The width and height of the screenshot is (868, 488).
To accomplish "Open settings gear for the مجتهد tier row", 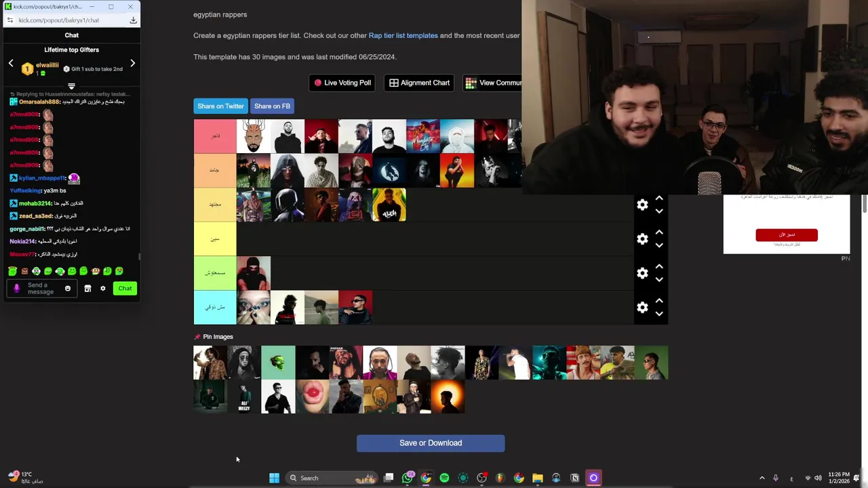I will point(642,205).
